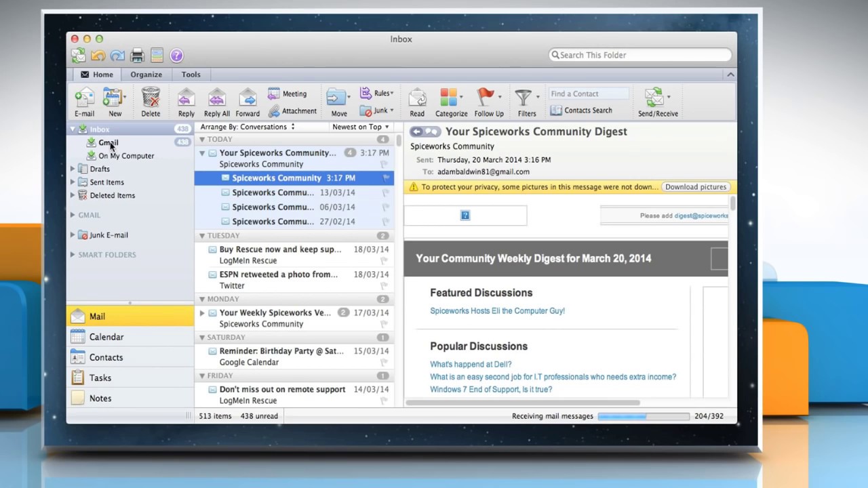868x488 pixels.
Task: Switch to the Tasks view
Action: coord(130,378)
